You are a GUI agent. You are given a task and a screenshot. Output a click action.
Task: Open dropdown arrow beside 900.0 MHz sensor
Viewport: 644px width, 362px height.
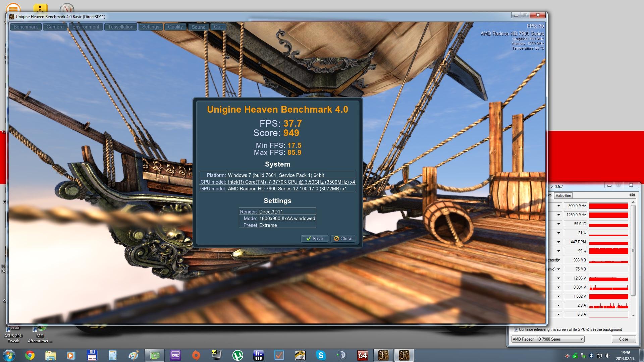tap(558, 206)
